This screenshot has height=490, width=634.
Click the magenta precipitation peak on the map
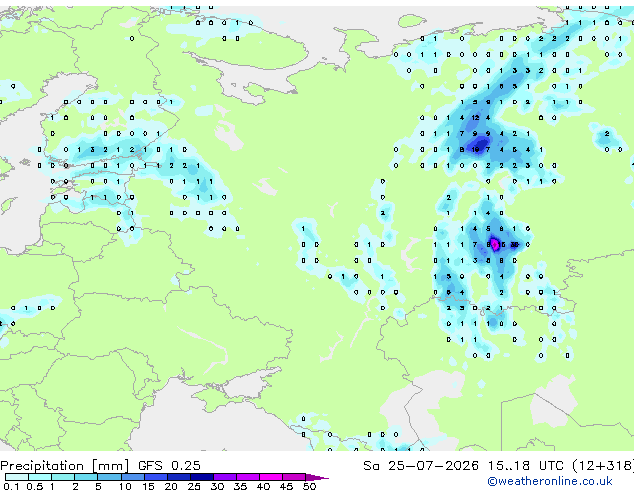coord(495,245)
